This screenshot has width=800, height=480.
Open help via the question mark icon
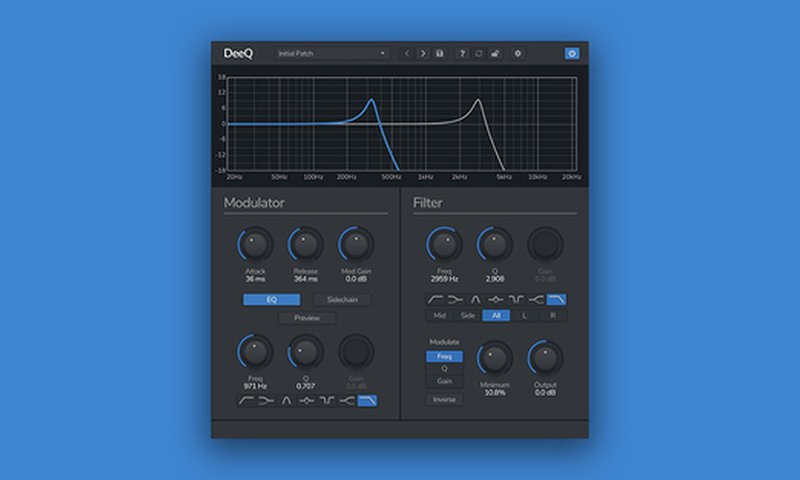point(462,53)
